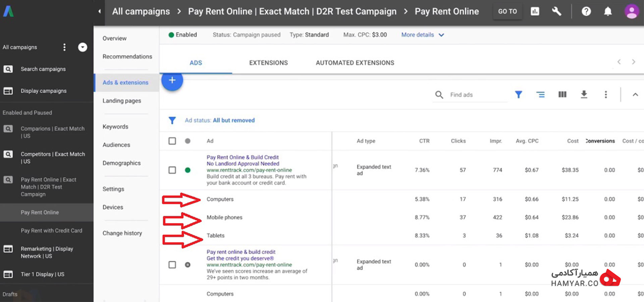Screen dimensions: 644x302
Task: Open the Tools wrench icon
Action: pyautogui.click(x=556, y=11)
